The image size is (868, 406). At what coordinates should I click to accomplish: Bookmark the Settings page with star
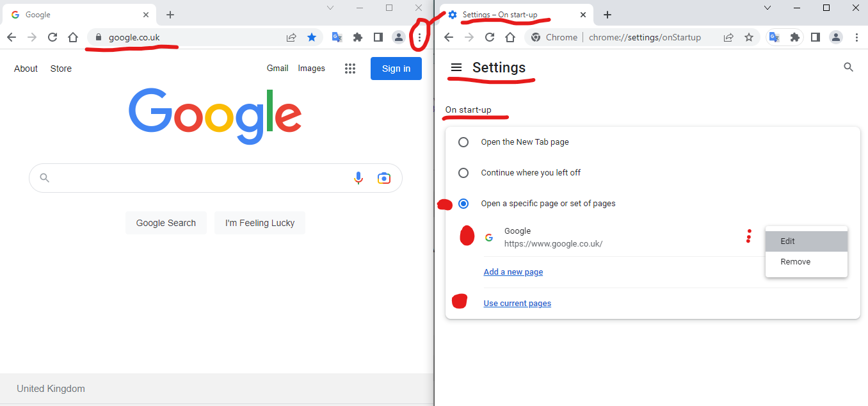point(749,37)
